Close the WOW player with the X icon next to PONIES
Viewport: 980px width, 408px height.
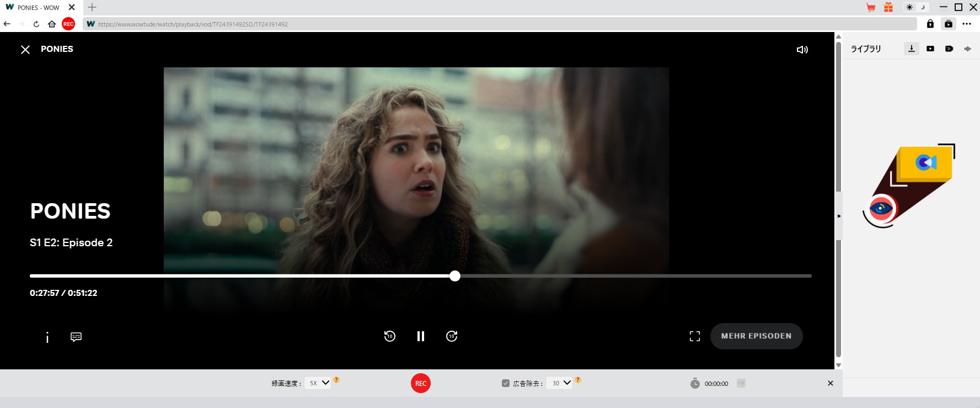[x=25, y=50]
